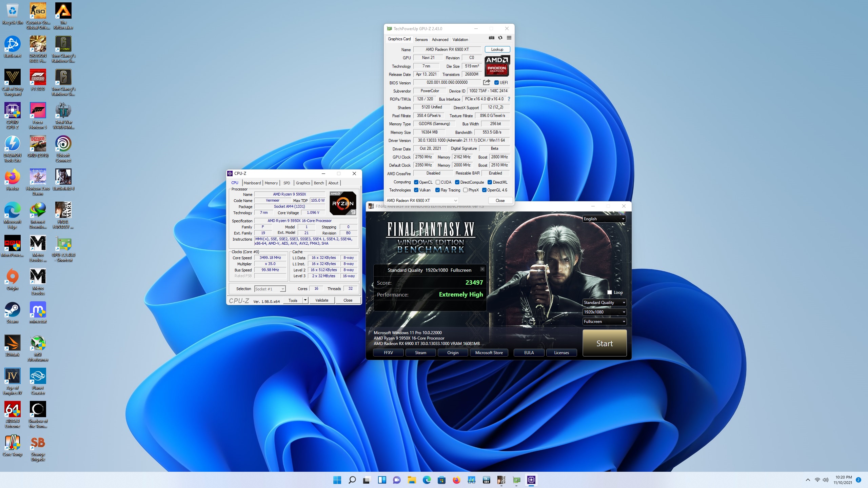Open the GPU-Z hamburger menu

pyautogui.click(x=509, y=38)
